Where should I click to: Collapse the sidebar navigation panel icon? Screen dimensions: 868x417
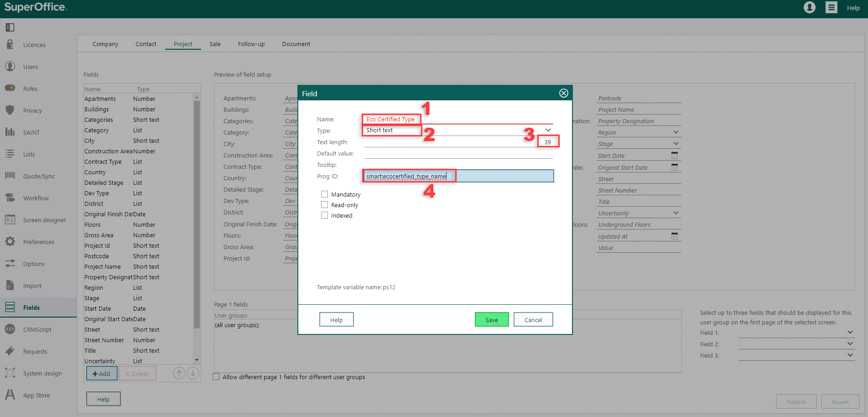[10, 27]
